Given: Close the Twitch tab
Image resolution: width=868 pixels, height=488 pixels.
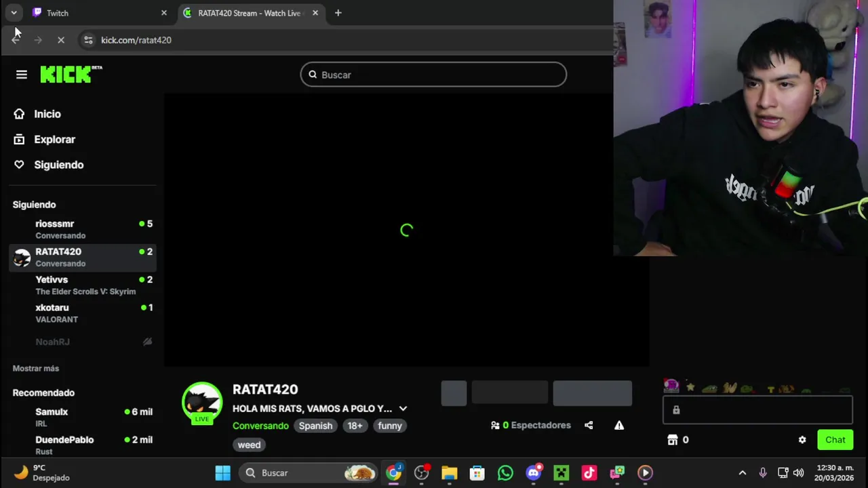Looking at the screenshot, I should coord(163,13).
